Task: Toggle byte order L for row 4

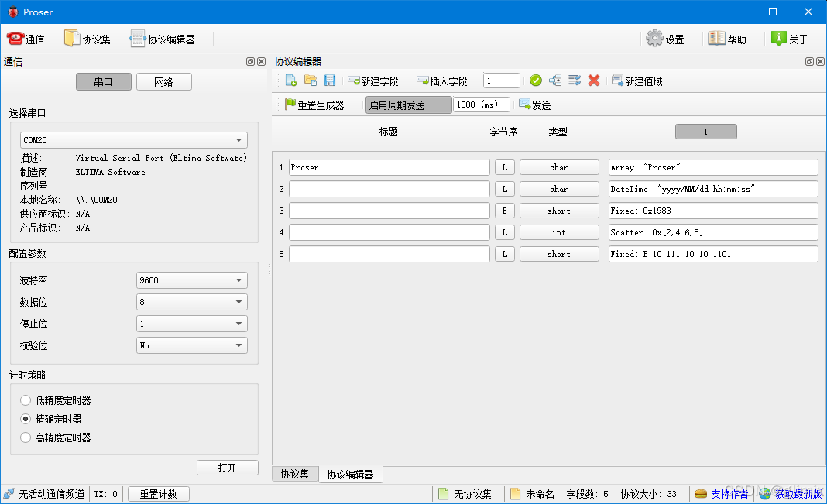Action: [x=505, y=232]
